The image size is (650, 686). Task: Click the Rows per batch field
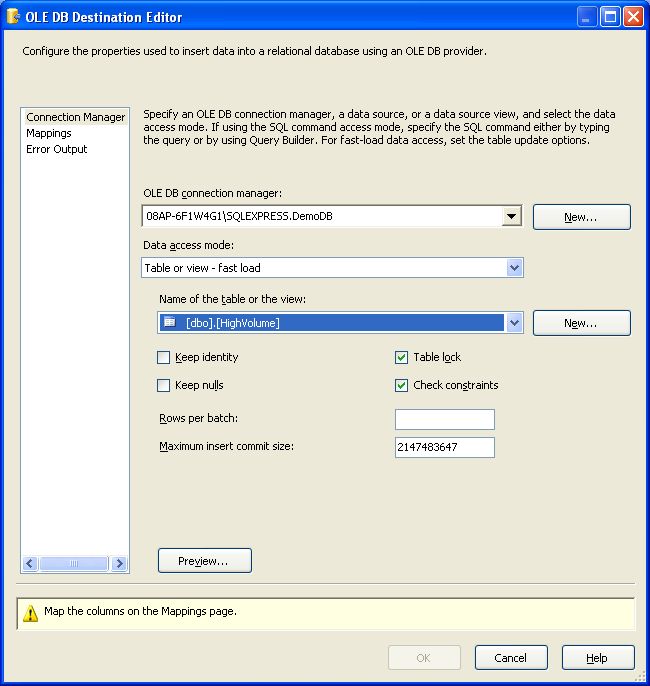pos(444,419)
